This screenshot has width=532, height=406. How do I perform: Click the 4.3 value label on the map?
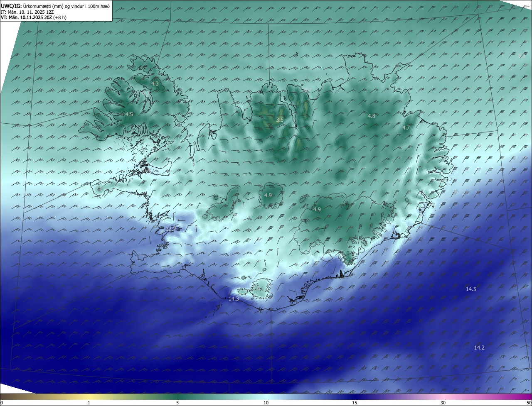click(155, 83)
